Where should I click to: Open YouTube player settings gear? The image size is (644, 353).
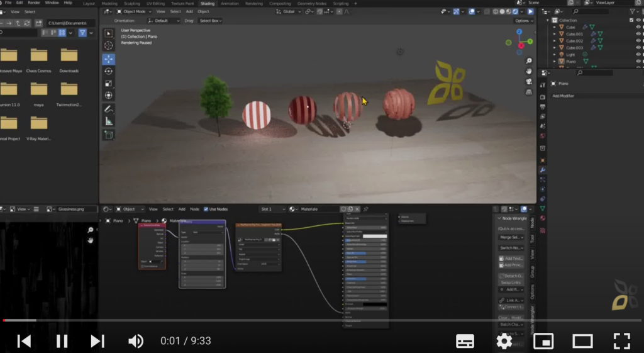(x=504, y=340)
